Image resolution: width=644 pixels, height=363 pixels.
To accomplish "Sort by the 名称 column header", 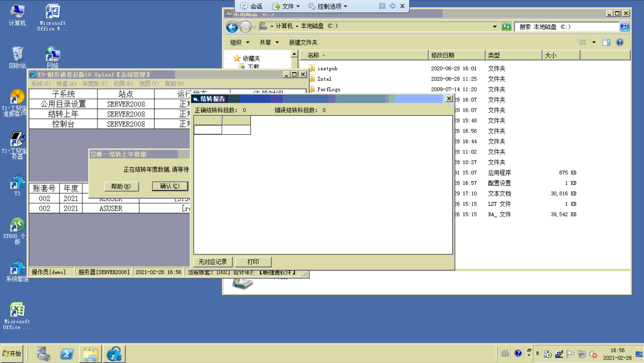I will [364, 55].
